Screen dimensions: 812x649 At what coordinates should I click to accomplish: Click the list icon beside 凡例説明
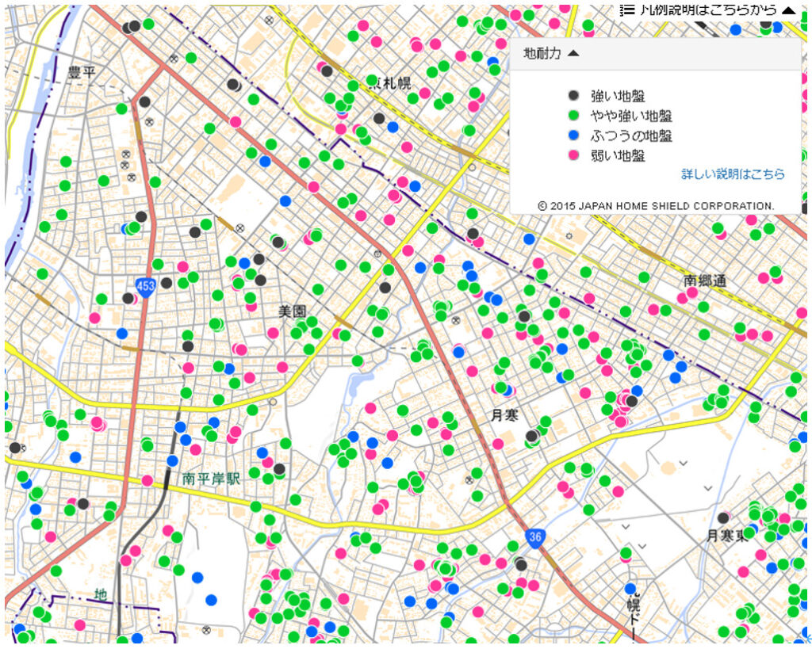(x=627, y=10)
